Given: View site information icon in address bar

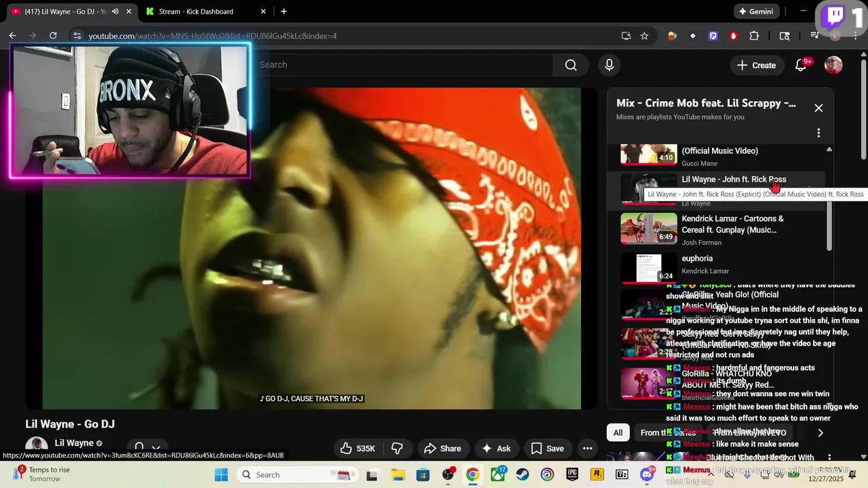Looking at the screenshot, I should point(77,36).
